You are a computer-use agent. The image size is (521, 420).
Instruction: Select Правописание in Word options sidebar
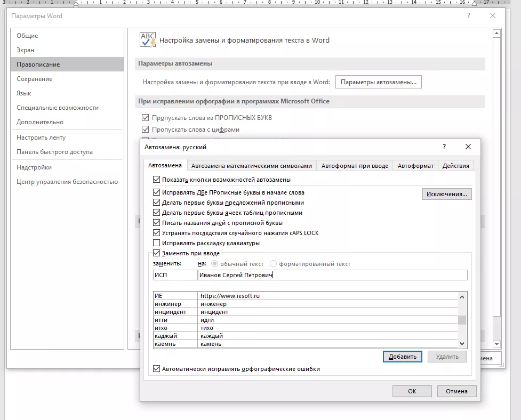[67, 64]
